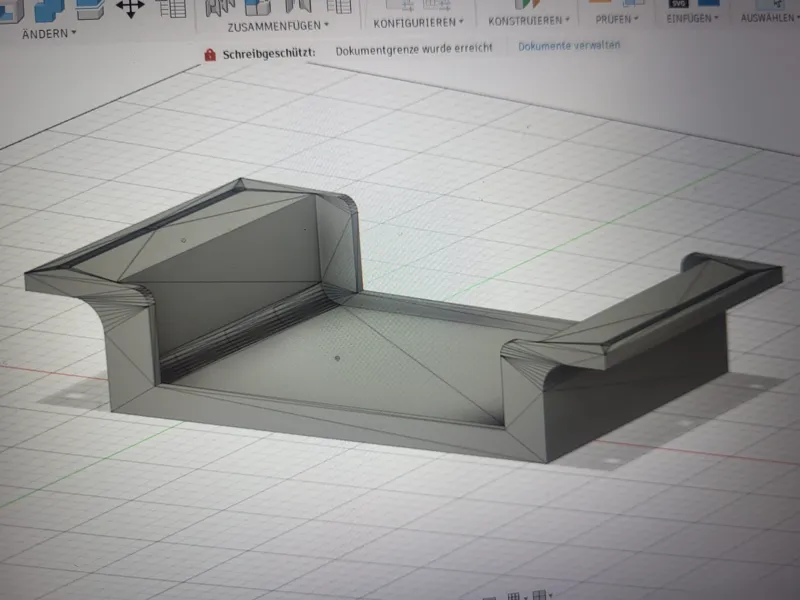Viewport: 800px width, 600px height.
Task: Click the Joint tool icon above Zusammenfügen
Action: point(220,7)
